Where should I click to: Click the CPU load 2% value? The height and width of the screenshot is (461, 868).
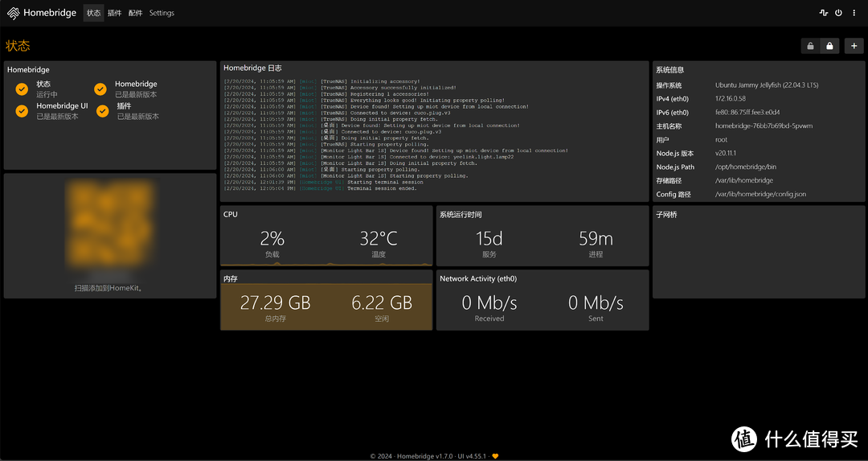[272, 238]
